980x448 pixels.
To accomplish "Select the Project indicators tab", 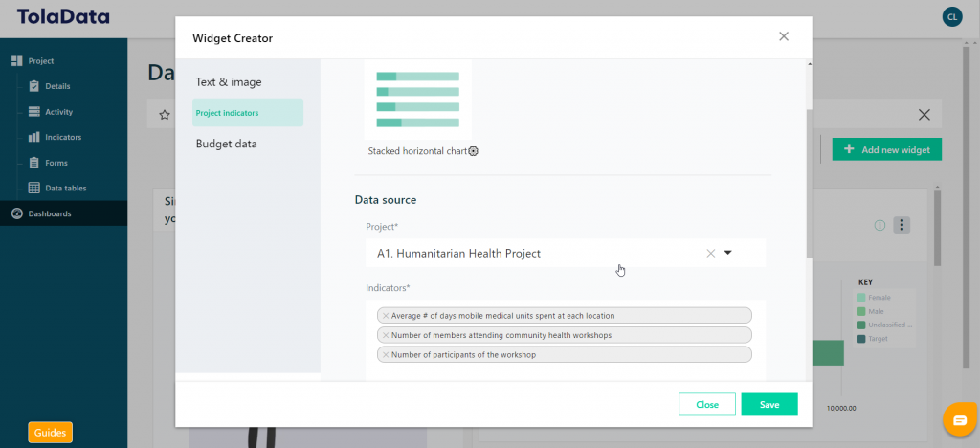I will (x=248, y=112).
